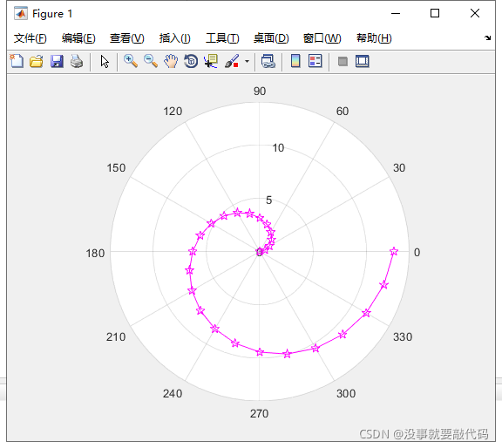Click the Link Plot toolbar icon
502x448 pixels.
268,61
